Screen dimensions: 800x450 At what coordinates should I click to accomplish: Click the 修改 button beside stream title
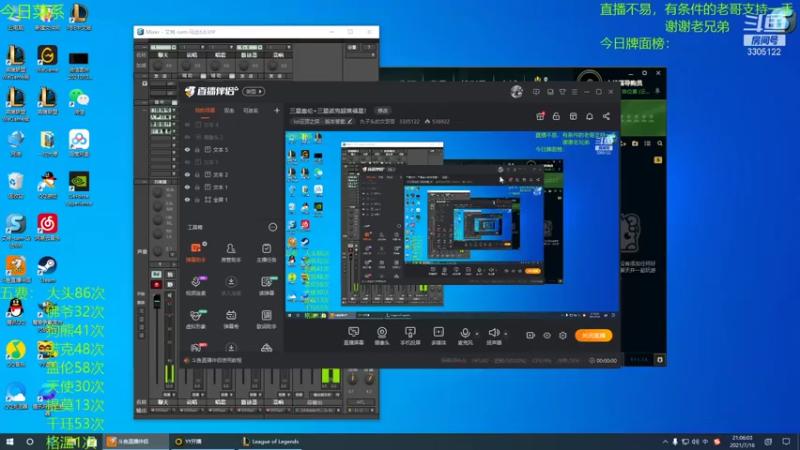[x=383, y=111]
